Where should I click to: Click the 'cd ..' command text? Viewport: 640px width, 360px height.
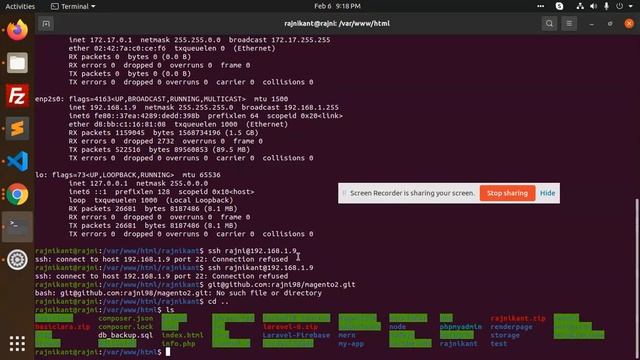click(218, 301)
